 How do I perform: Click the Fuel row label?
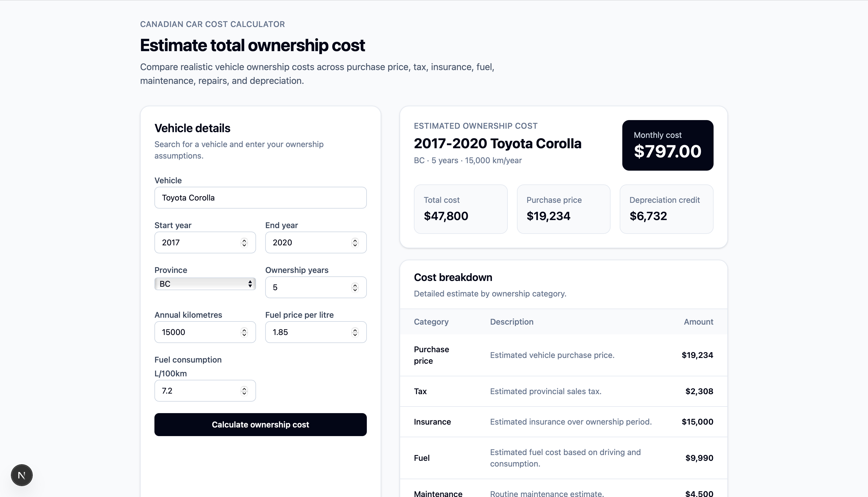click(422, 458)
